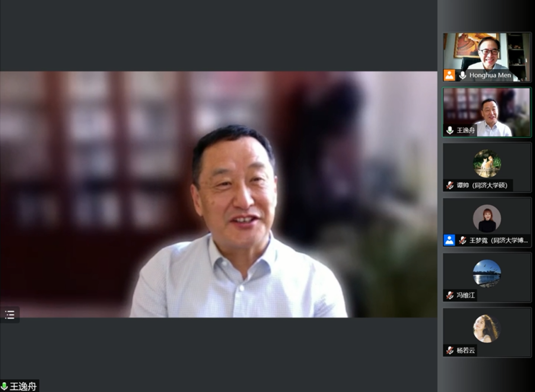
Task: Click the lake-scenery avatar of 冯维江
Action: (x=487, y=273)
